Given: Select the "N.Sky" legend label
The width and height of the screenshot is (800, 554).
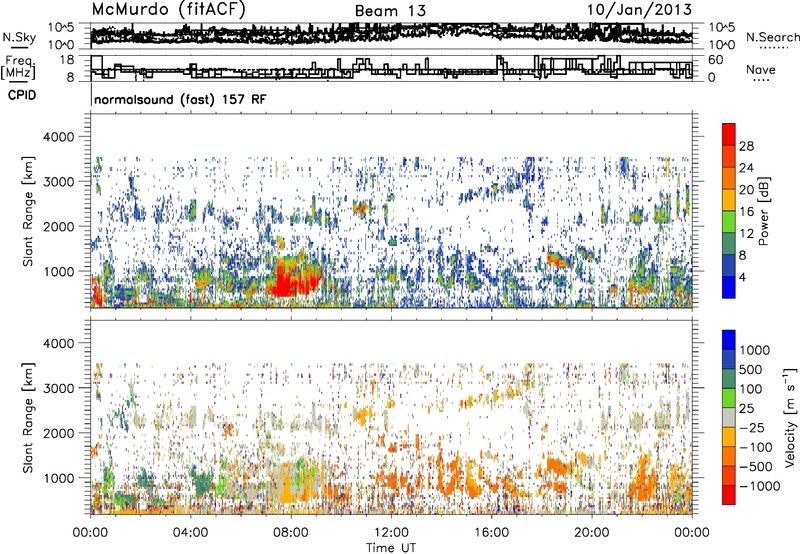Looking at the screenshot, I should (19, 37).
